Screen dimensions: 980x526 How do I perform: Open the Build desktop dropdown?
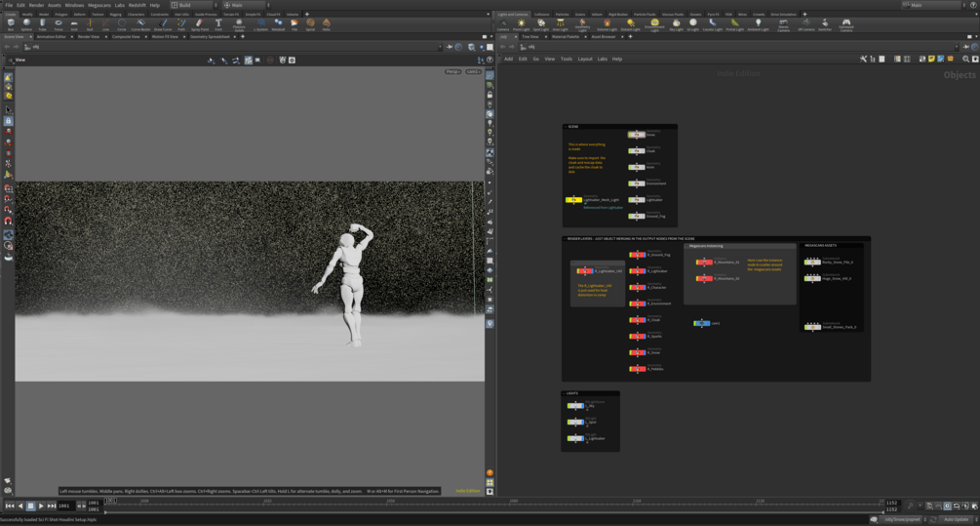pyautogui.click(x=192, y=5)
